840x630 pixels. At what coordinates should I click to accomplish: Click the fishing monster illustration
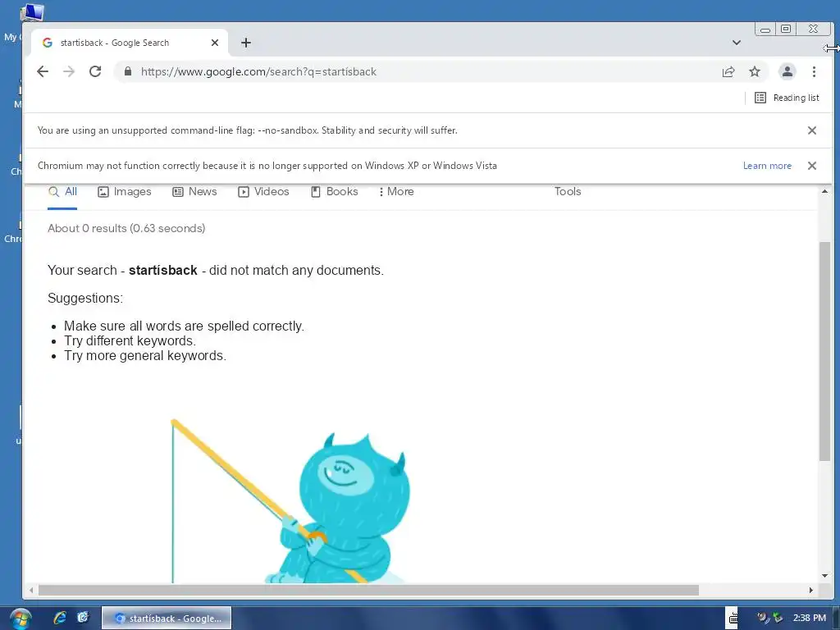[292, 501]
